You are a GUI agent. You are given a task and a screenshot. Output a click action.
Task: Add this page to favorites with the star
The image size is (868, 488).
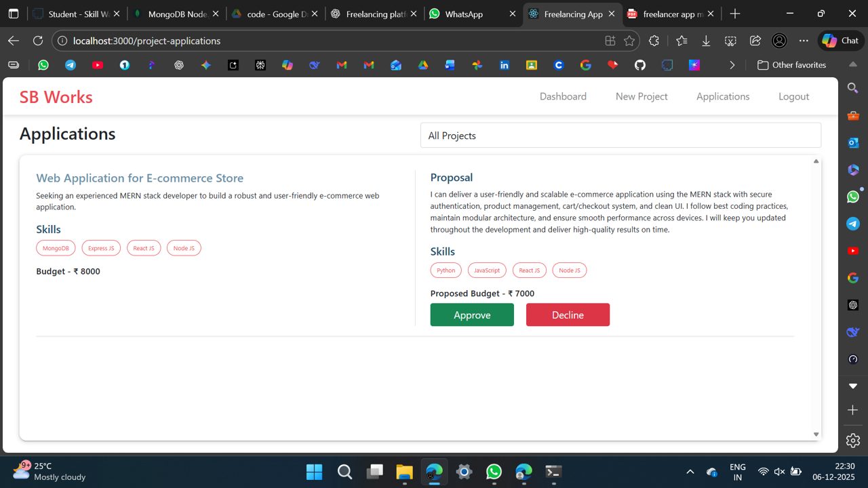(629, 41)
